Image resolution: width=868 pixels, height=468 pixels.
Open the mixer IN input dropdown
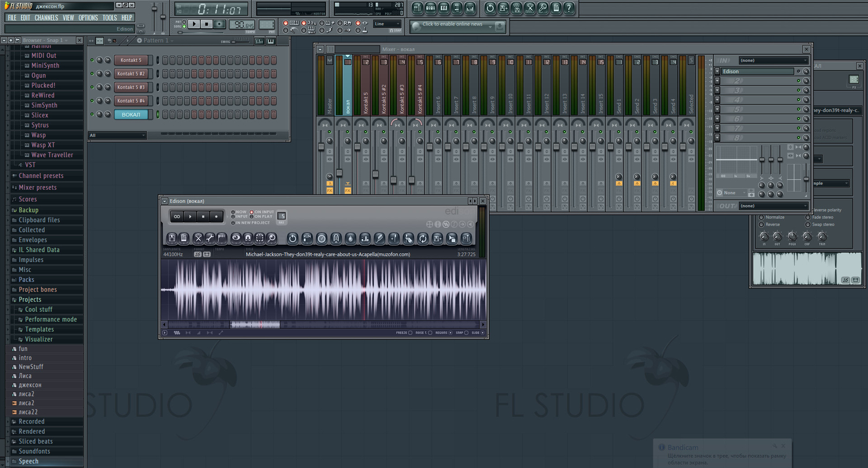pos(773,60)
